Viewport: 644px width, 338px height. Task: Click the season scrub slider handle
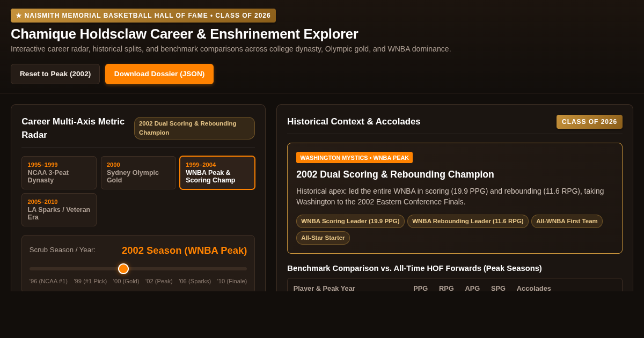(x=123, y=269)
